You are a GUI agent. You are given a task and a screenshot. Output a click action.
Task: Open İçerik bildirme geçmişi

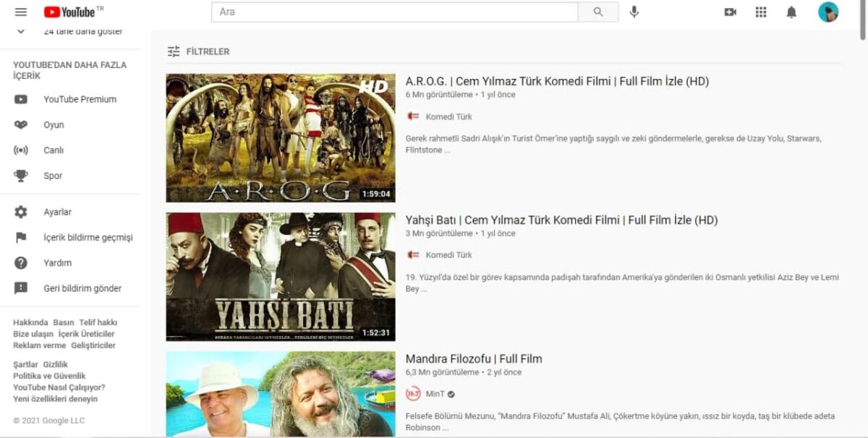[88, 237]
